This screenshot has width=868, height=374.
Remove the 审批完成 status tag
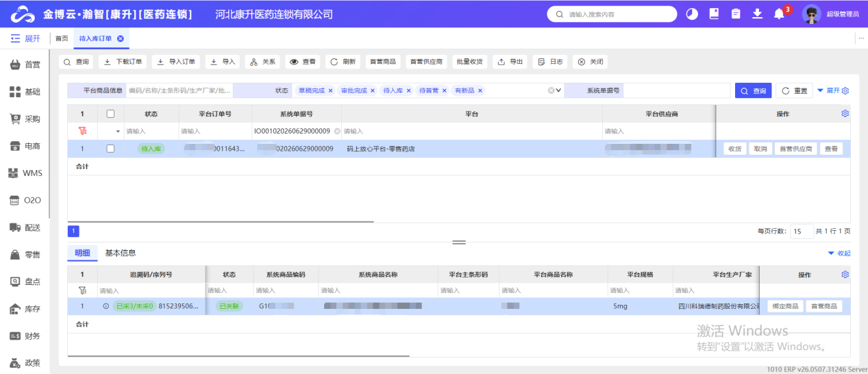point(373,90)
